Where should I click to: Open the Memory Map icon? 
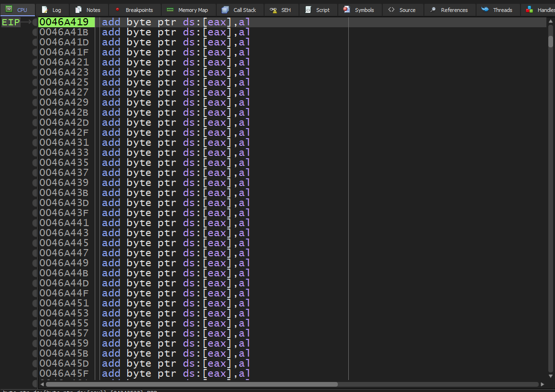click(170, 10)
